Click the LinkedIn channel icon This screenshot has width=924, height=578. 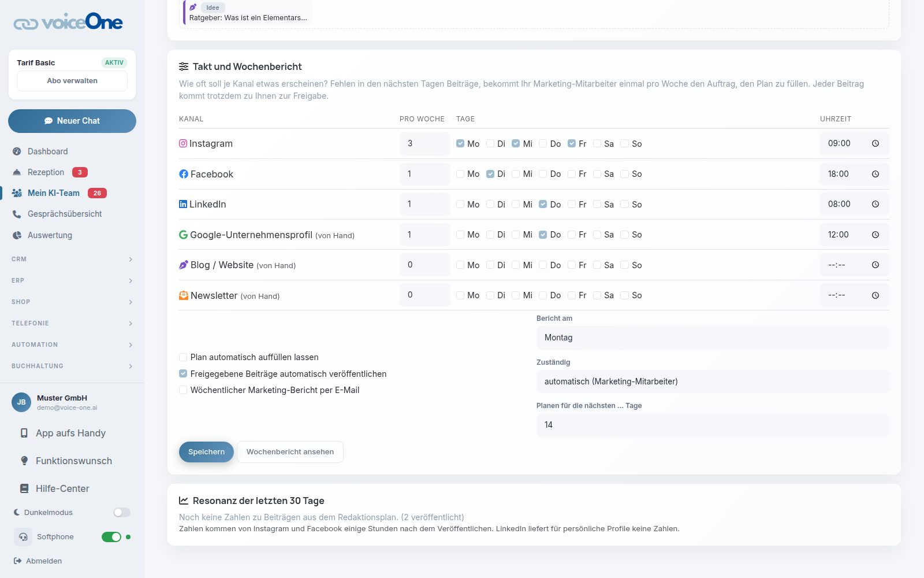[x=183, y=204]
